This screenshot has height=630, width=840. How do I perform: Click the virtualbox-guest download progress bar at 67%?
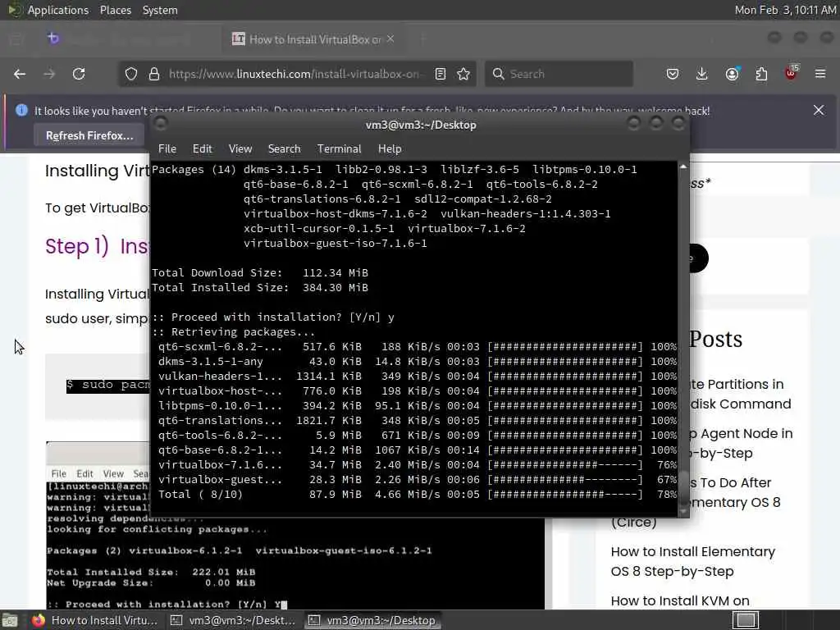coord(565,479)
